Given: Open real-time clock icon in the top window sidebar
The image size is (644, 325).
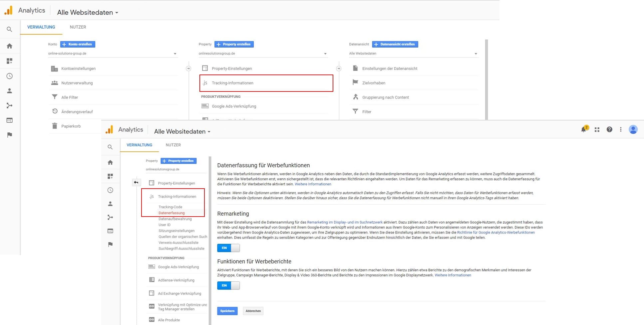Looking at the screenshot, I should point(9,76).
